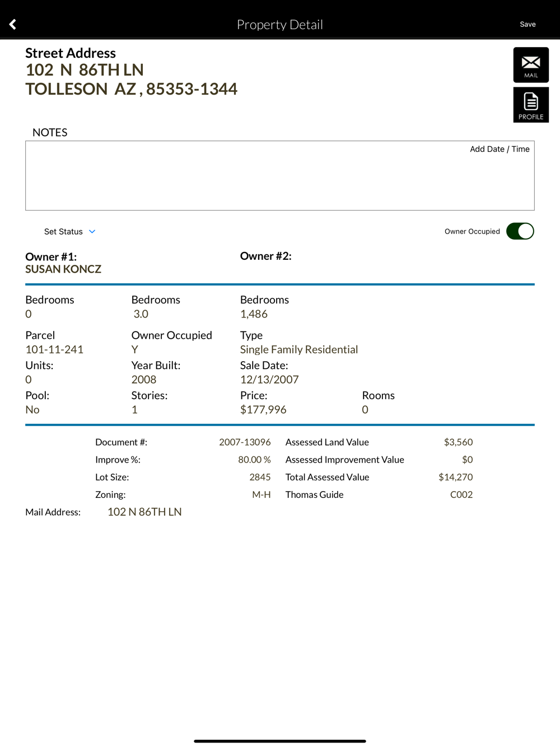This screenshot has width=560, height=747.
Task: Click inside the Notes text box
Action: pos(280,176)
